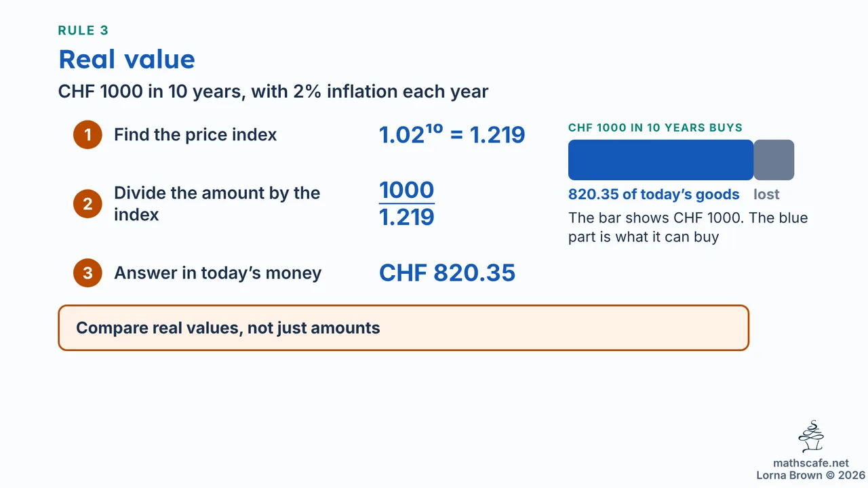Click CHF 1000 IN 10 YEARS BUYS heading
Screen dimensions: 868x488
coord(655,127)
